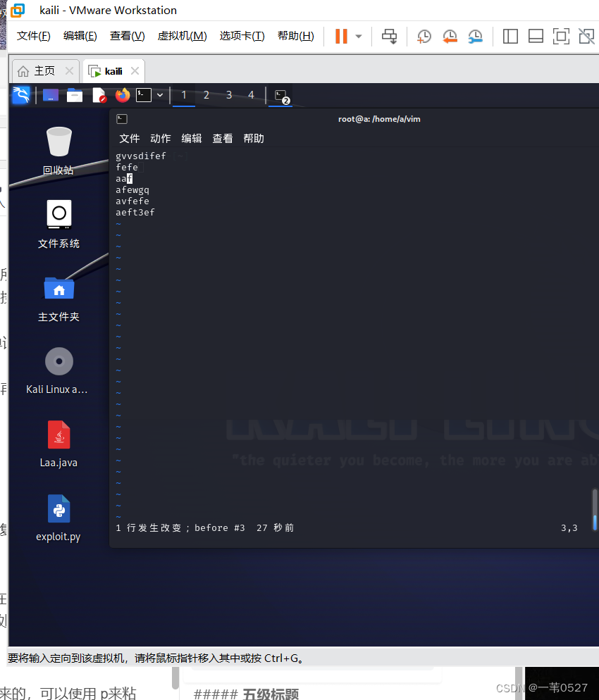Revert to previous snapshot icon
Screen dimensions: 599x700
click(450, 36)
